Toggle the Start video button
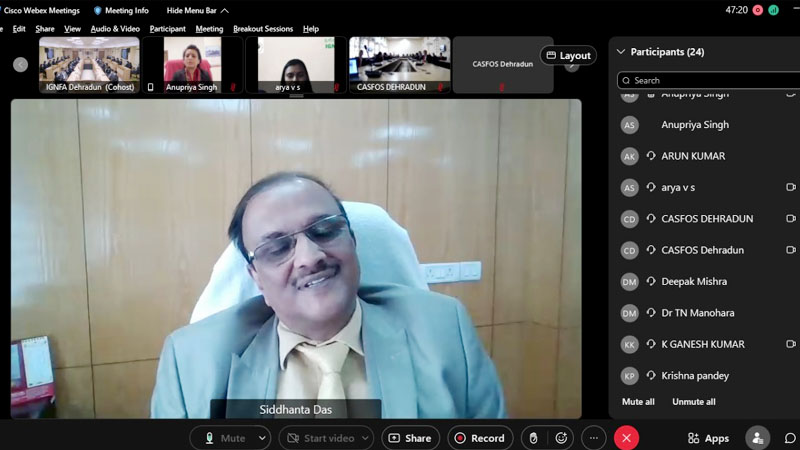800x450 pixels. (x=319, y=438)
